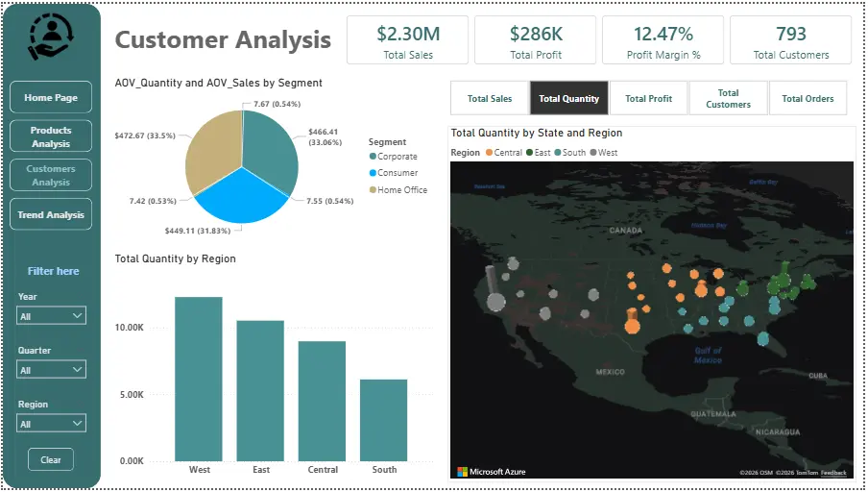Click the 7.67 (0.54%) pie label
The height and width of the screenshot is (492, 868).
(x=277, y=104)
